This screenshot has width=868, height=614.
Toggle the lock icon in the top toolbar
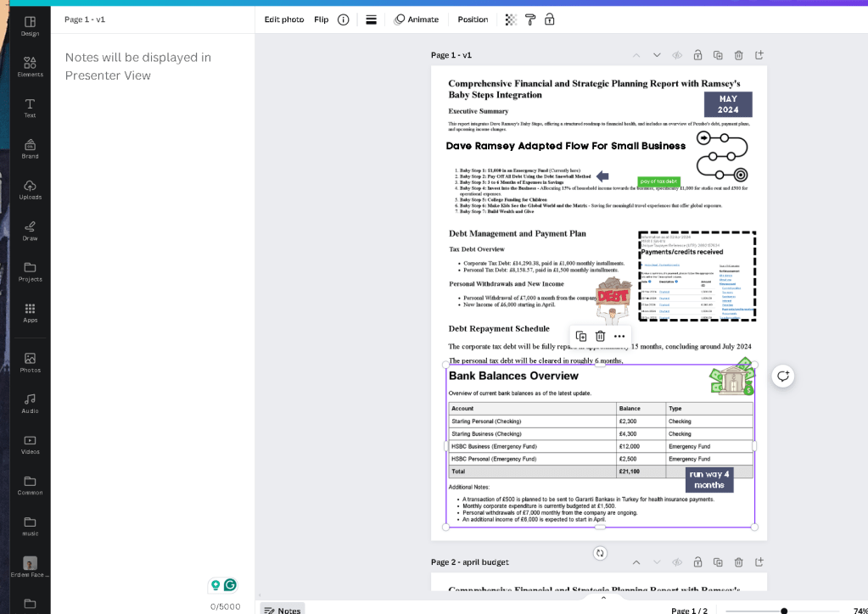(x=549, y=20)
